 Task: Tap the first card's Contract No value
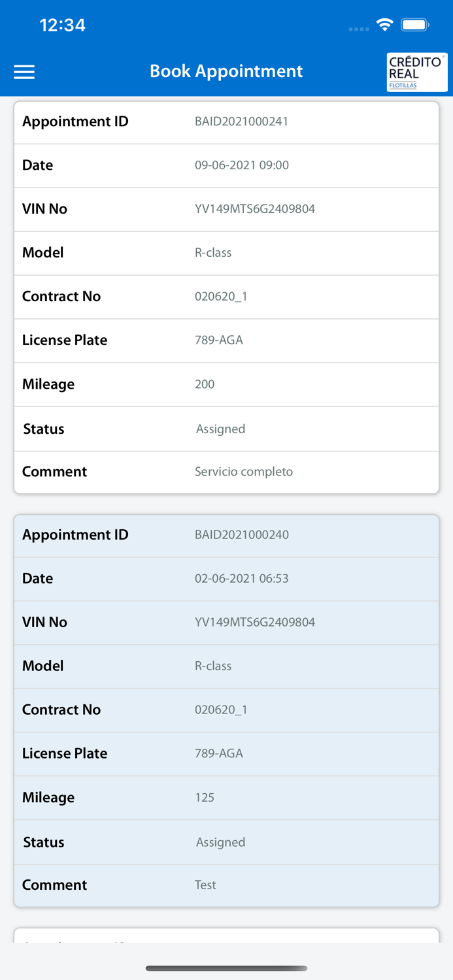[x=221, y=297]
